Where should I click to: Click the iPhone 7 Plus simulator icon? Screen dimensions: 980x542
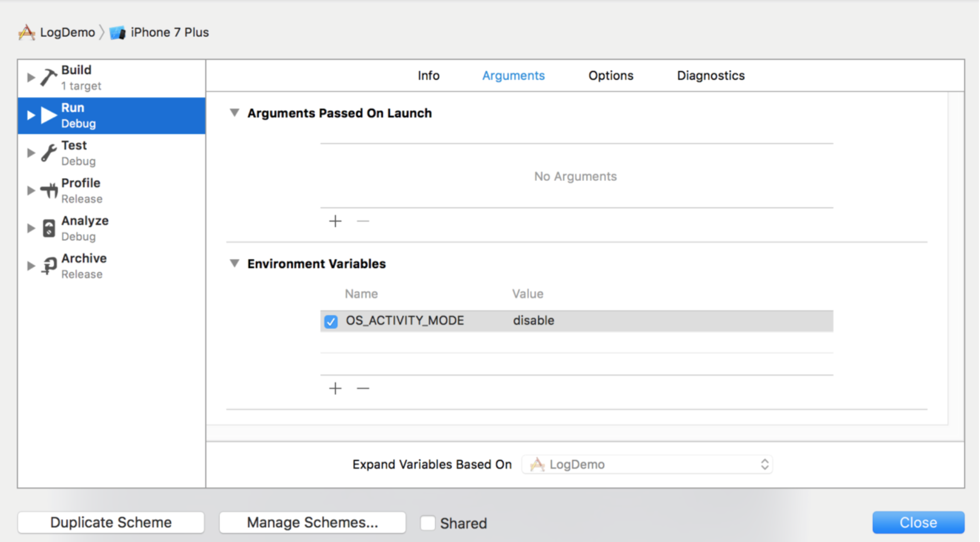tap(117, 33)
